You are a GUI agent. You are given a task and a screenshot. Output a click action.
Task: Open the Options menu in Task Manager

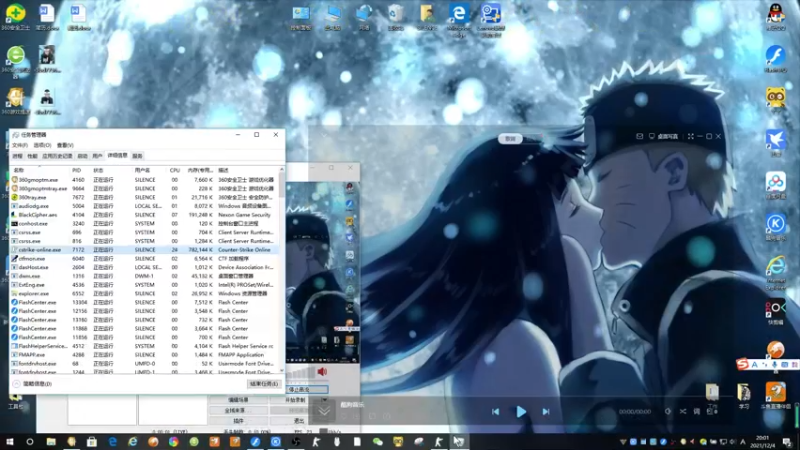point(42,145)
